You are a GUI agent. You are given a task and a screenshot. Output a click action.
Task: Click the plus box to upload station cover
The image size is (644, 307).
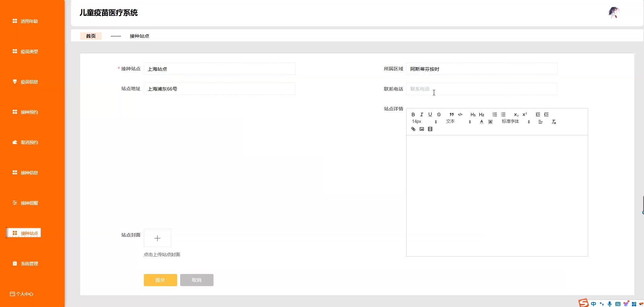point(157,238)
